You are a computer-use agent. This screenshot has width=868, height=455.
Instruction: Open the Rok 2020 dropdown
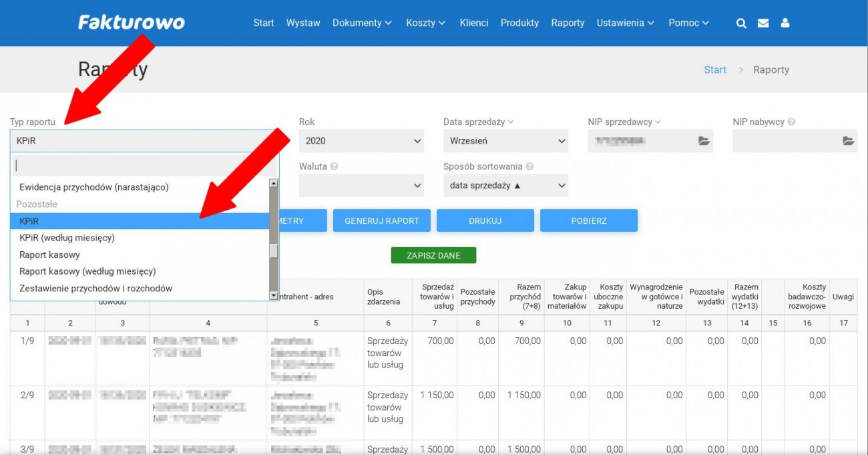click(361, 141)
